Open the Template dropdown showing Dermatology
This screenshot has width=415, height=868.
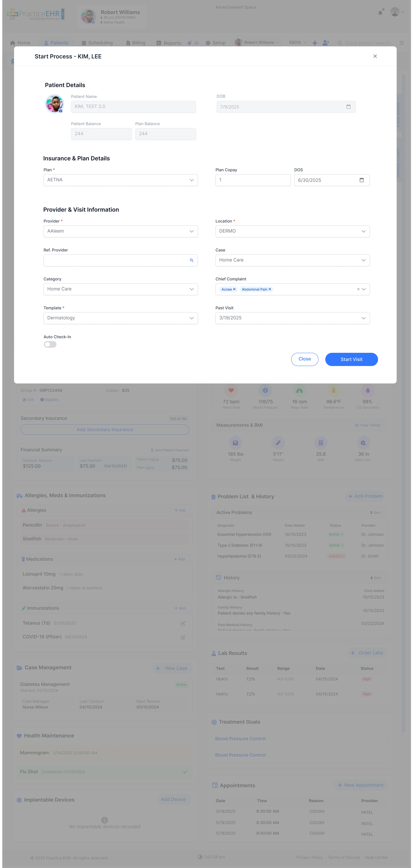point(120,318)
